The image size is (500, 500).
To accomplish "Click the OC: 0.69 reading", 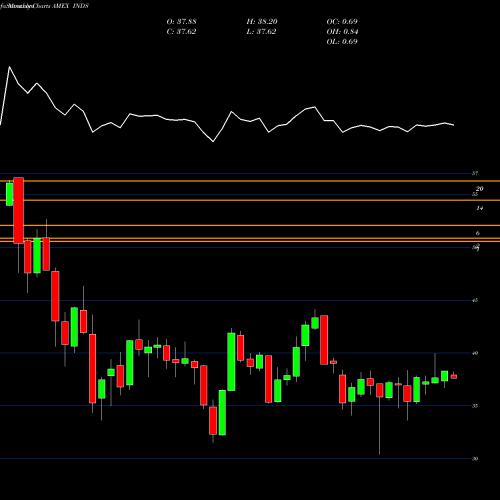I will 342,22.
